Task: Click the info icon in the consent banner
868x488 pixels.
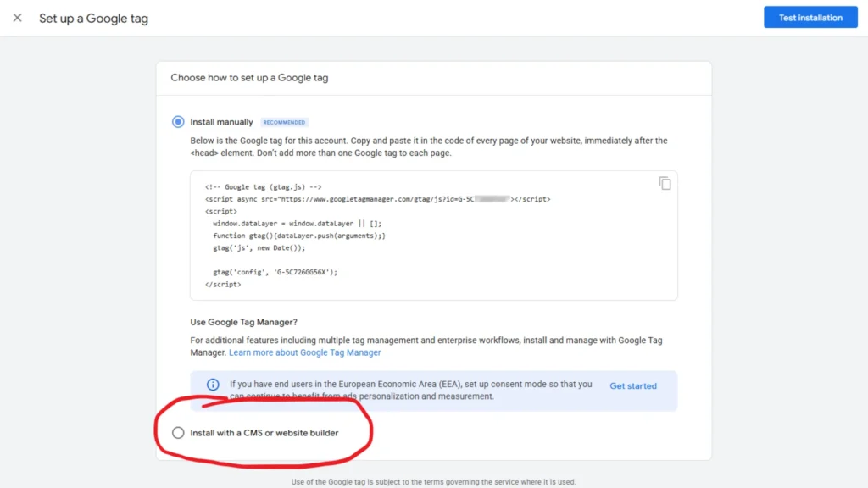Action: point(213,385)
